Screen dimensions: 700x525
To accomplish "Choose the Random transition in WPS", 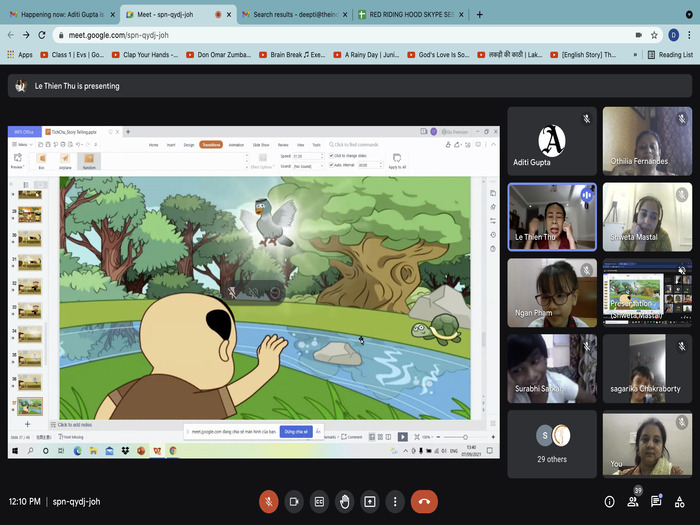I will coord(89,161).
